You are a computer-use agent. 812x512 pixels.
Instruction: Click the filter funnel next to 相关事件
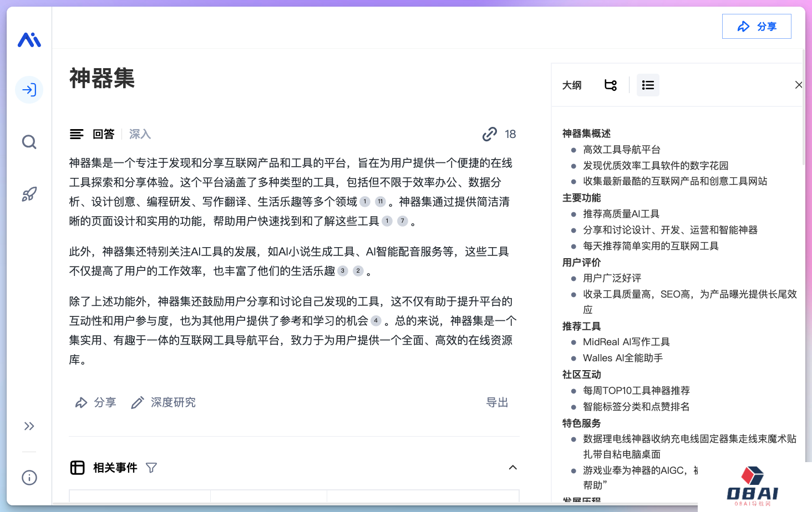(151, 468)
